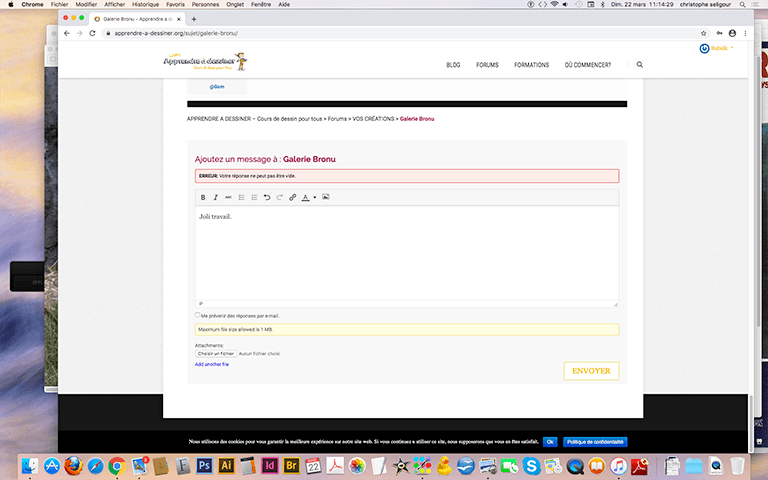This screenshot has width=768, height=480.
Task: Open 'Politique de confidentialité' button
Action: click(595, 442)
